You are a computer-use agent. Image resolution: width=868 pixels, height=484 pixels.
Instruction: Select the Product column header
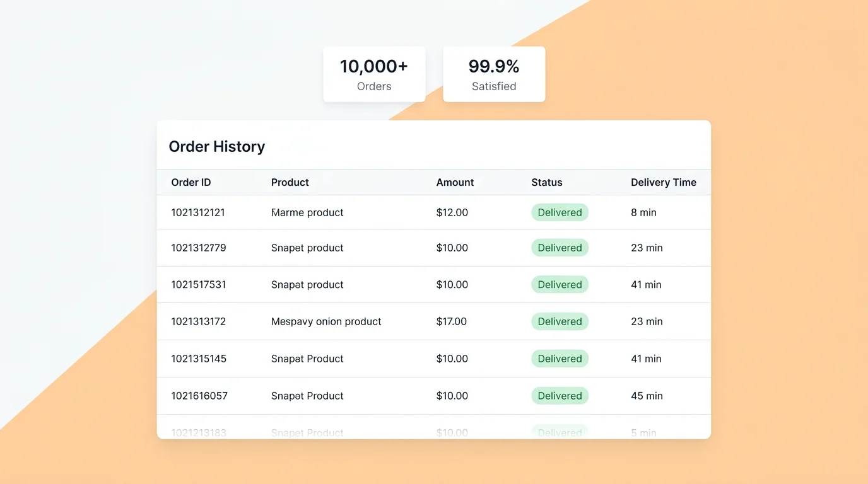(x=290, y=182)
